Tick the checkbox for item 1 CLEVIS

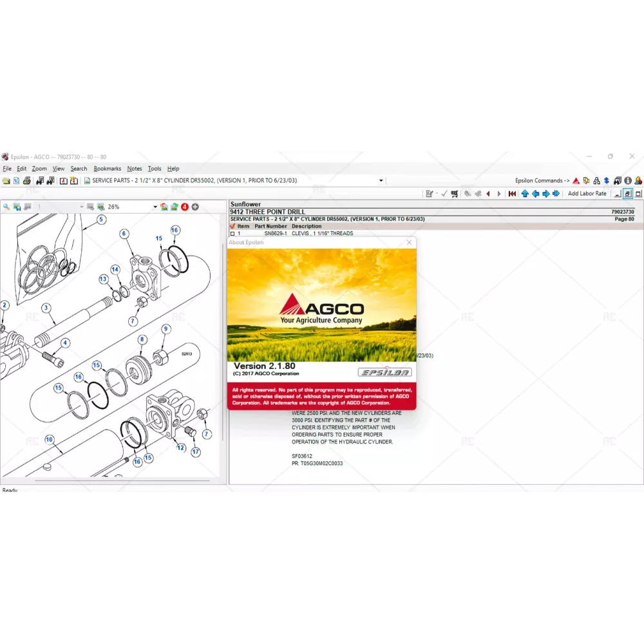pos(232,234)
